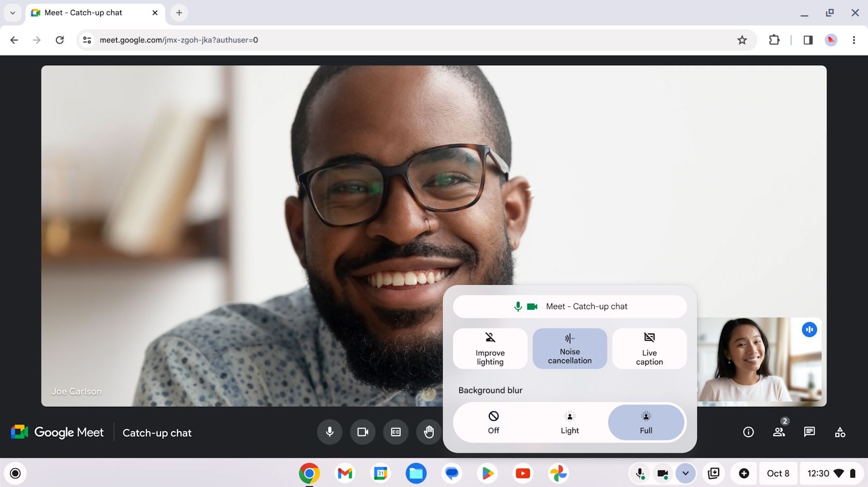Raise your hand in the meeting
Screen dimensions: 868x487
428,432
